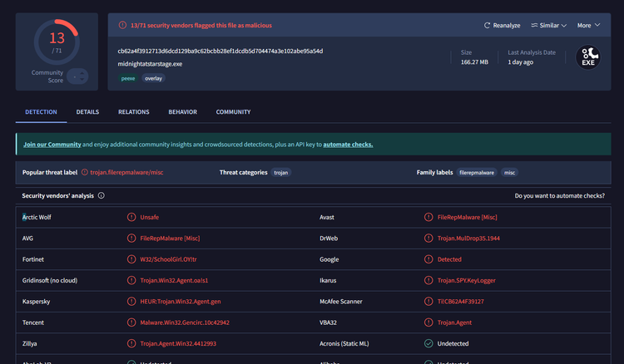Open the COMMUNITY tab
This screenshot has height=364, width=624.
pyautogui.click(x=233, y=112)
